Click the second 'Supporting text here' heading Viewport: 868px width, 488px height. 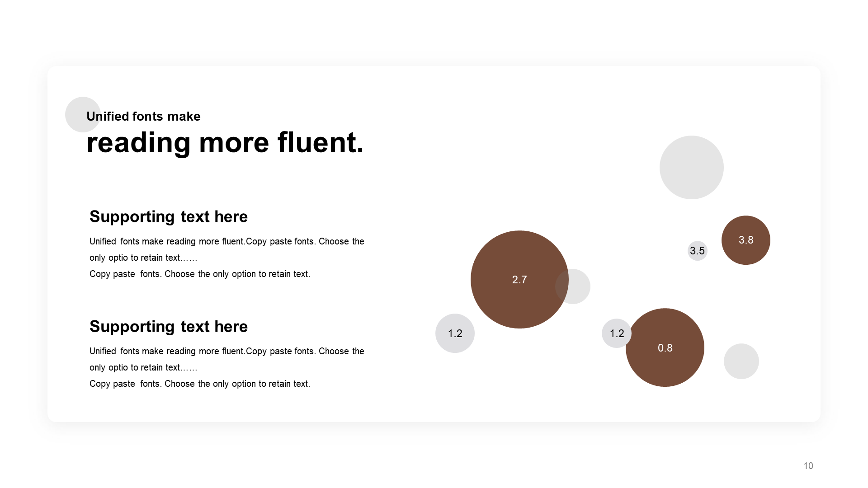[169, 327]
